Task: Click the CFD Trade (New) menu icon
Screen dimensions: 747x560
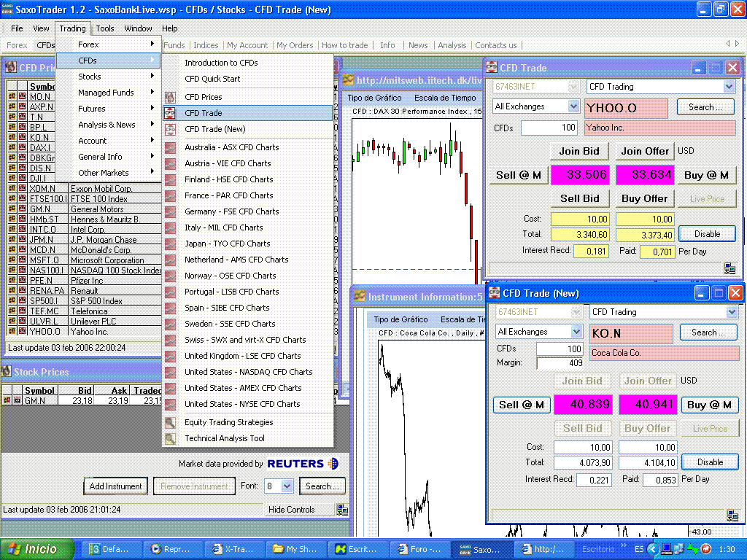Action: (x=170, y=130)
